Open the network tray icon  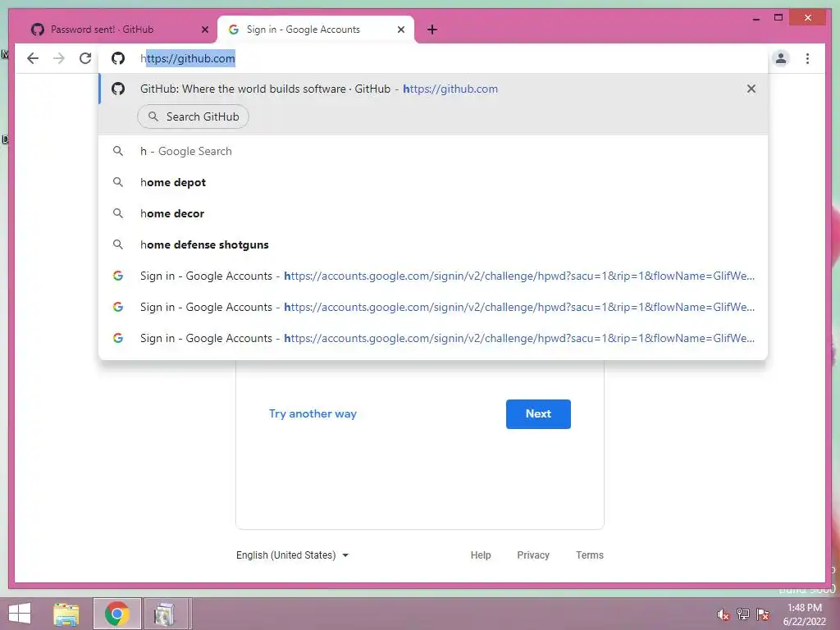click(x=742, y=614)
